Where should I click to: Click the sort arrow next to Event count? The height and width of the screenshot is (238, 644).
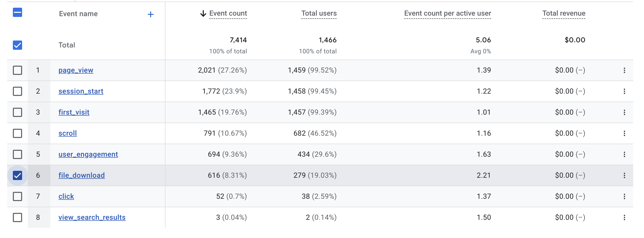pos(203,14)
